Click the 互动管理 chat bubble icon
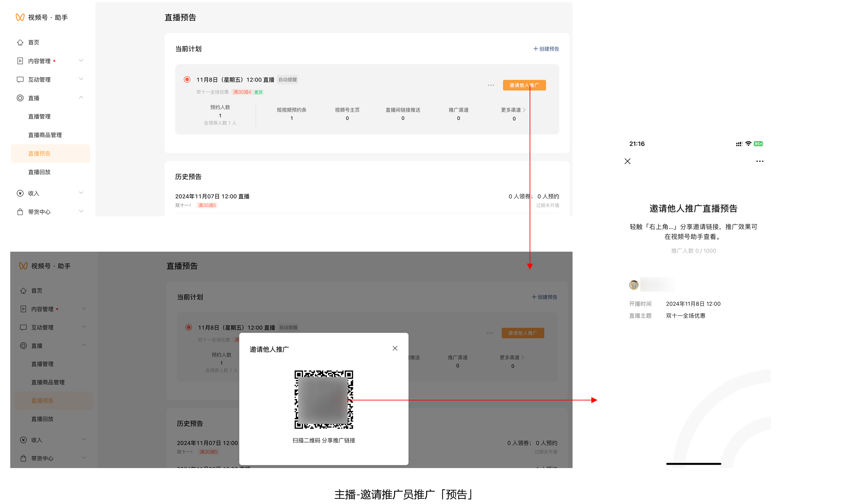Viewport: 841px width, 504px height. point(20,79)
